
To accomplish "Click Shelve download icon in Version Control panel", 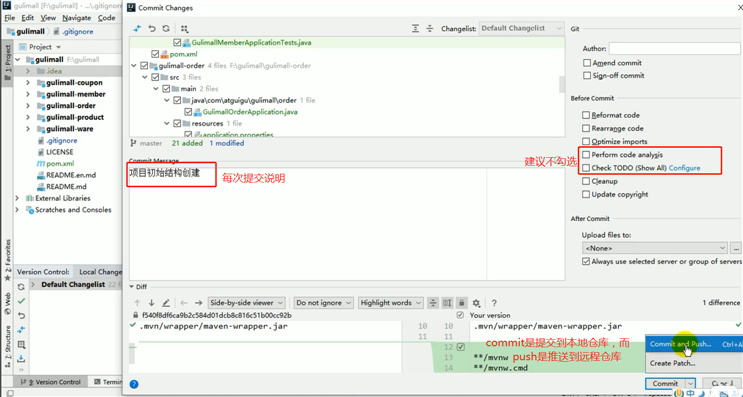I will point(21,359).
